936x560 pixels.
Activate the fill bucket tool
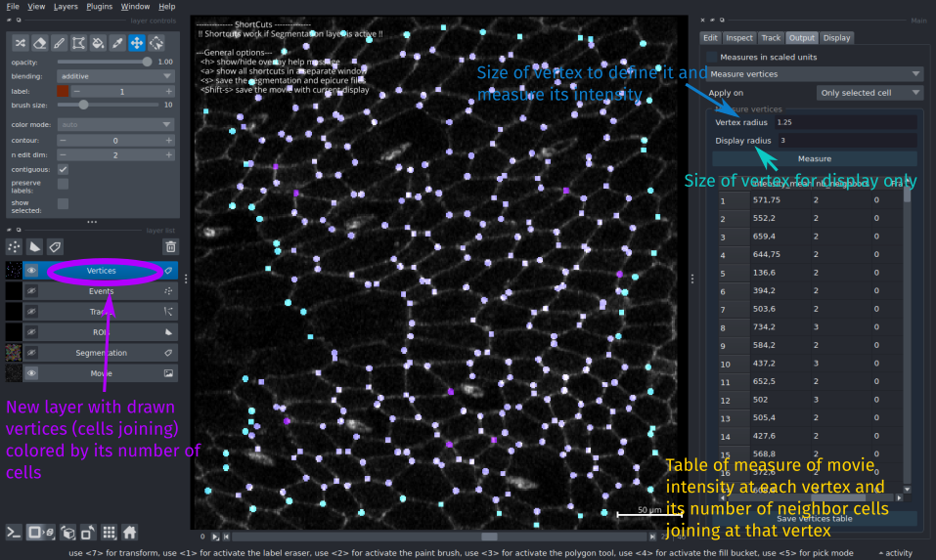[98, 43]
